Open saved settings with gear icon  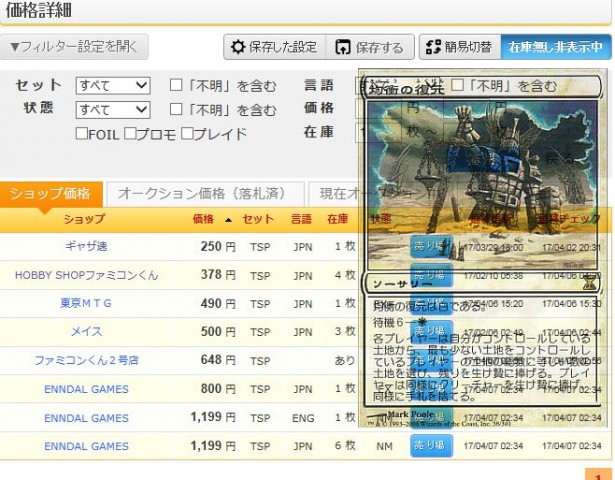tap(275, 47)
